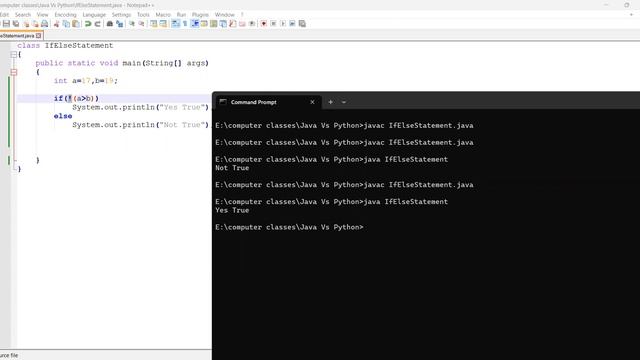The height and width of the screenshot is (360, 640).
Task: Open the Settings menu
Action: pos(121,15)
